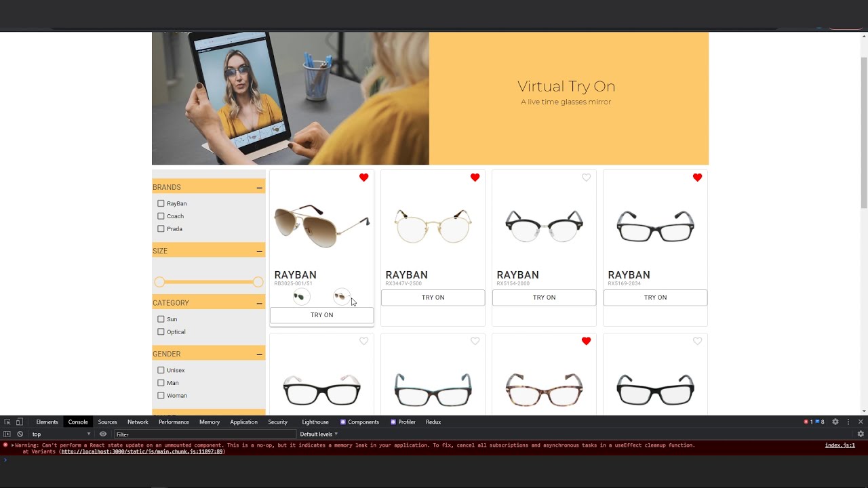
Task: Click the red error count badge in DevTools
Action: pos(808,422)
